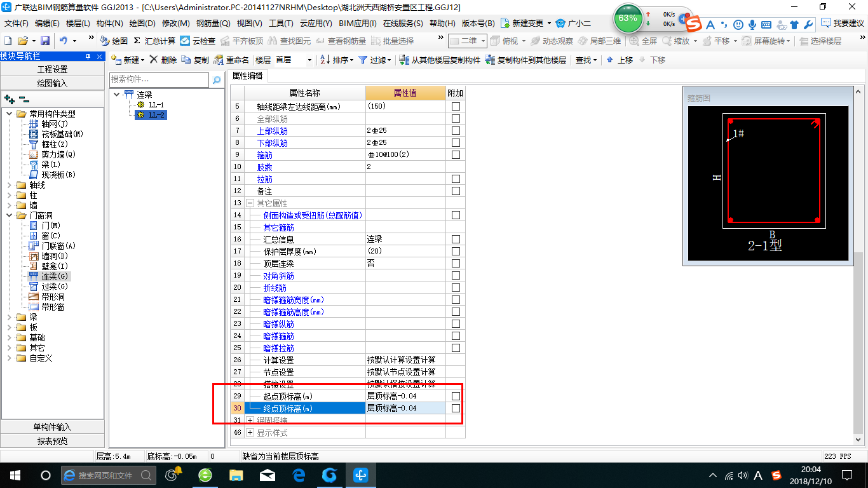Toggle 附加 checkbox for 拉筋
Image resolution: width=868 pixels, height=488 pixels.
(456, 179)
